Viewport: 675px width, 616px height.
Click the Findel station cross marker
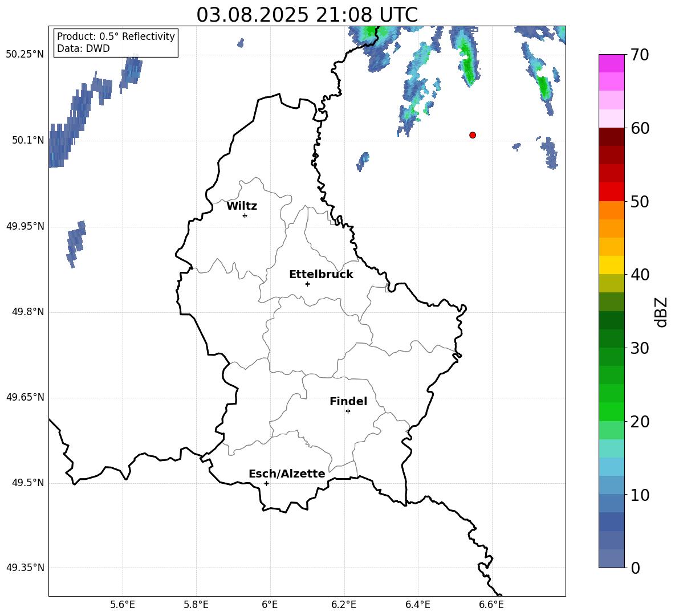tap(348, 411)
